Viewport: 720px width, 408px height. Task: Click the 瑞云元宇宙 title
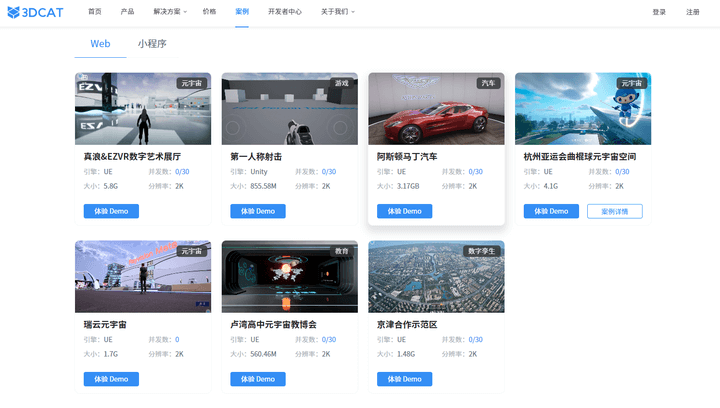click(105, 325)
